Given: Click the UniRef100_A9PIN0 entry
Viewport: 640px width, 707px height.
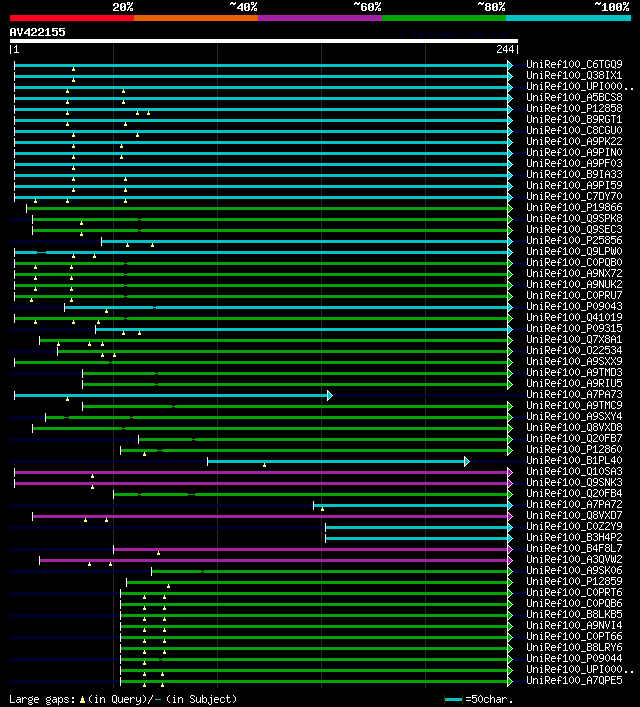Looking at the screenshot, I should pyautogui.click(x=574, y=152).
